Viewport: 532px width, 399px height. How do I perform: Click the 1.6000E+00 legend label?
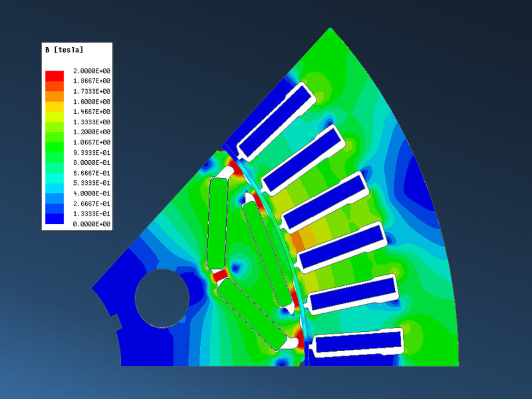tap(92, 101)
